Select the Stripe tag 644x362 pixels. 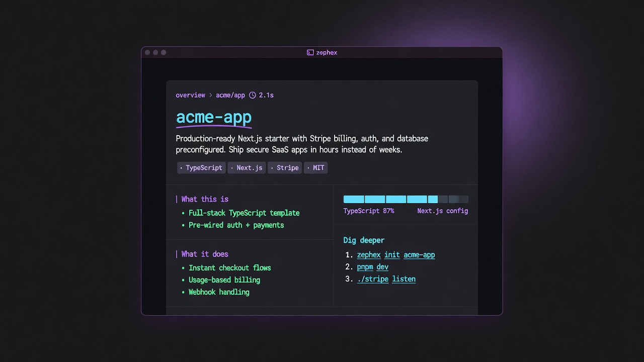[285, 168]
